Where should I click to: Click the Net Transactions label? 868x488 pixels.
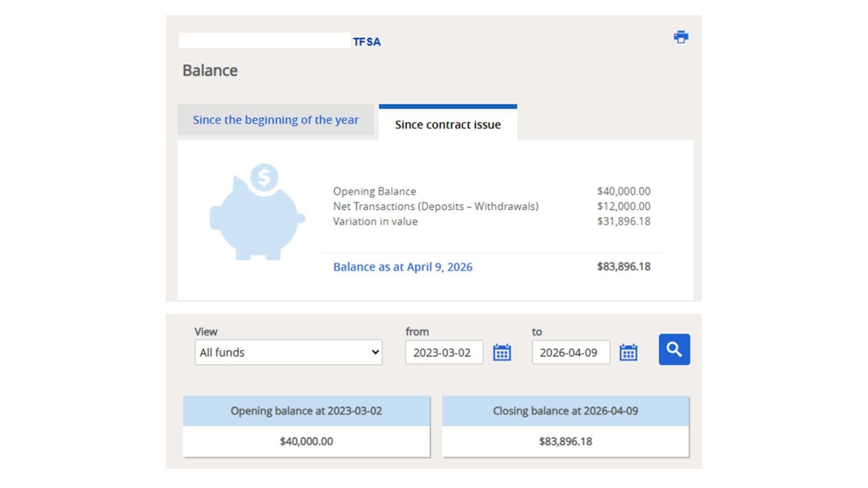click(435, 206)
